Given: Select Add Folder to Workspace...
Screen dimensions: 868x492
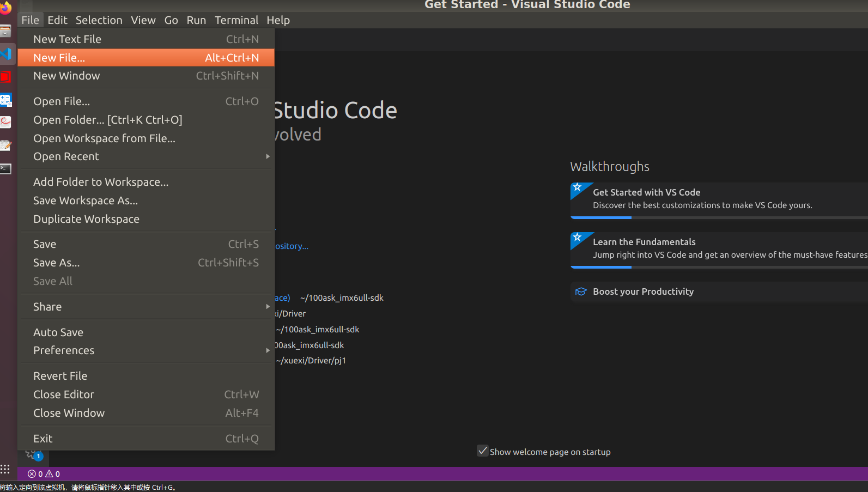Looking at the screenshot, I should (146, 182).
